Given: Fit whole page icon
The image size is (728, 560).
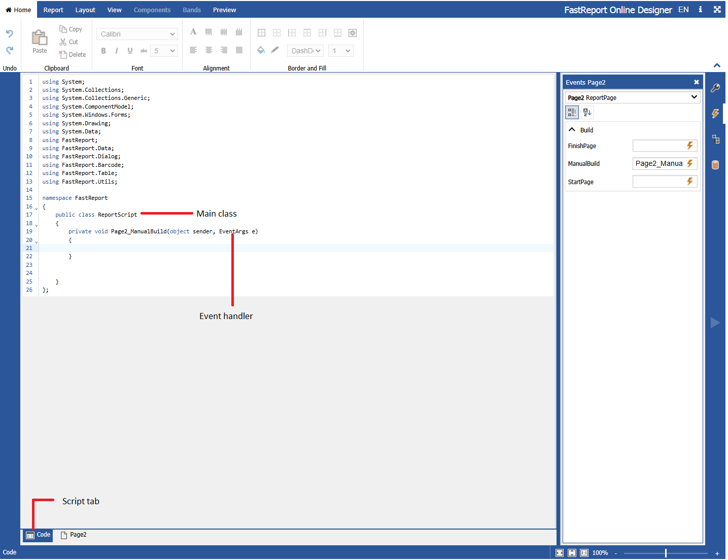Looking at the screenshot, I should click(x=572, y=553).
